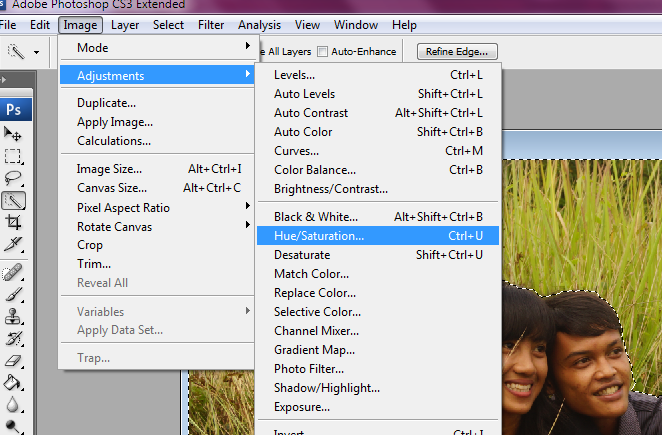Image resolution: width=662 pixels, height=435 pixels.
Task: Choose Duplicate from Image menu
Action: 157,103
